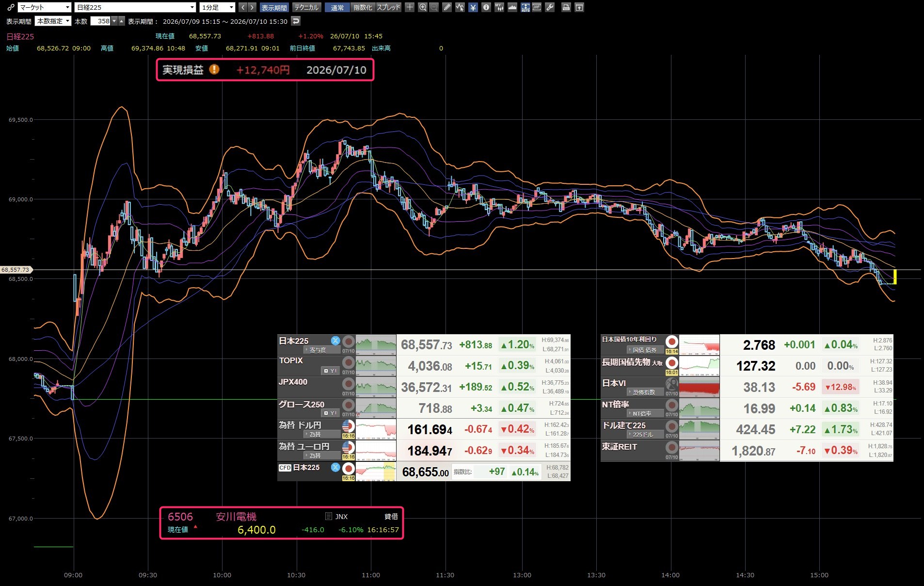
Task: Click the 本数 358 input field
Action: click(100, 21)
